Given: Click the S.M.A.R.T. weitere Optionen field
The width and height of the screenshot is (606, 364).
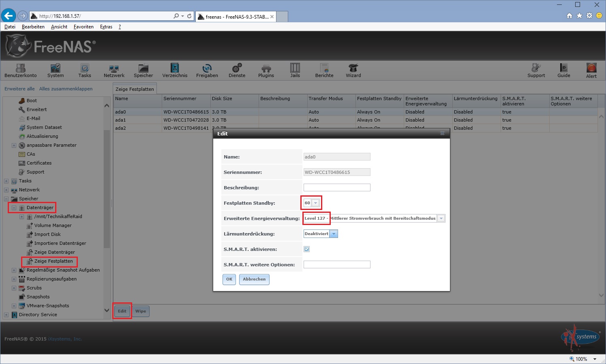Looking at the screenshot, I should [x=337, y=264].
